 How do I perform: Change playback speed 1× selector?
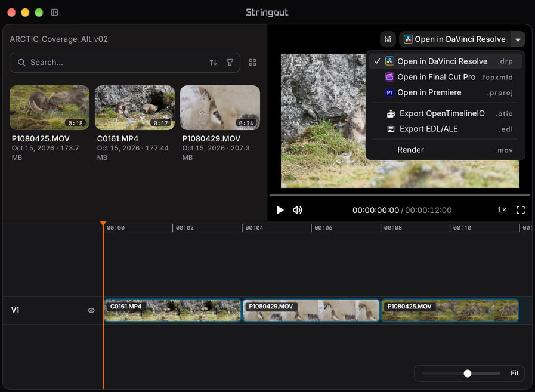pyautogui.click(x=502, y=209)
